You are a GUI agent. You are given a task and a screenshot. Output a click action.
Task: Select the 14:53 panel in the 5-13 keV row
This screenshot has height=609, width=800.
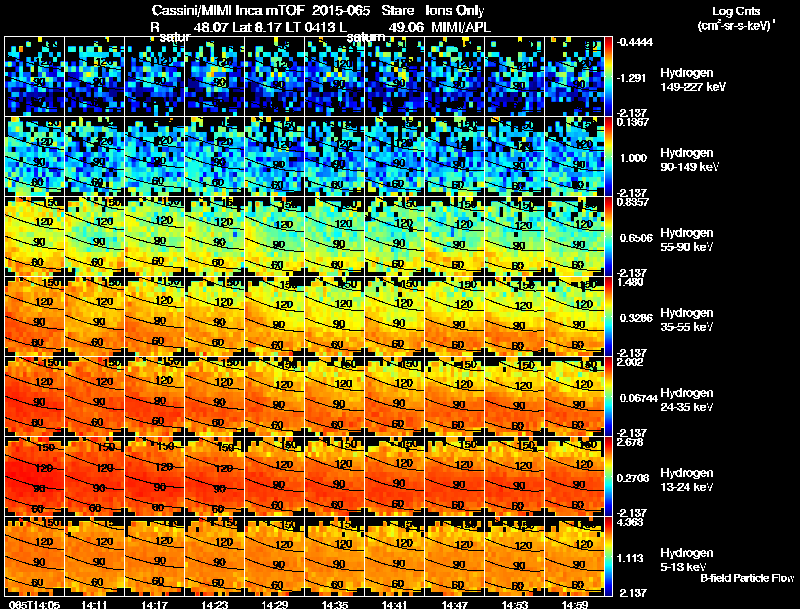(515, 556)
